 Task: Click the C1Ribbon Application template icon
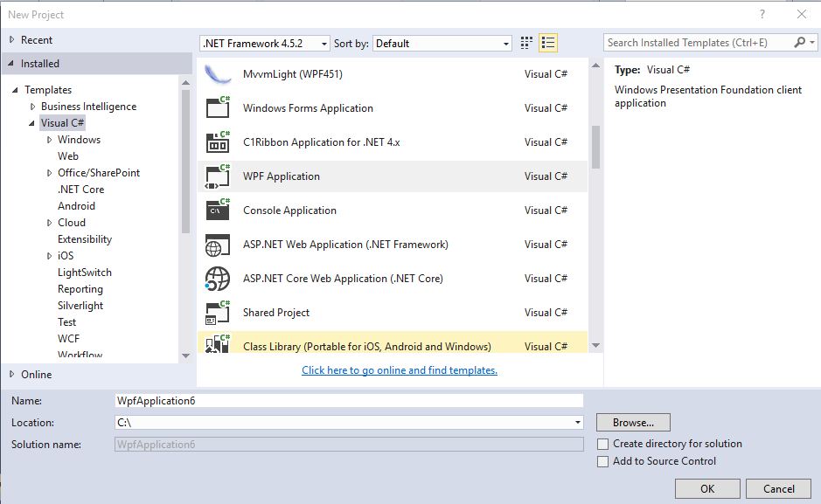click(x=218, y=142)
